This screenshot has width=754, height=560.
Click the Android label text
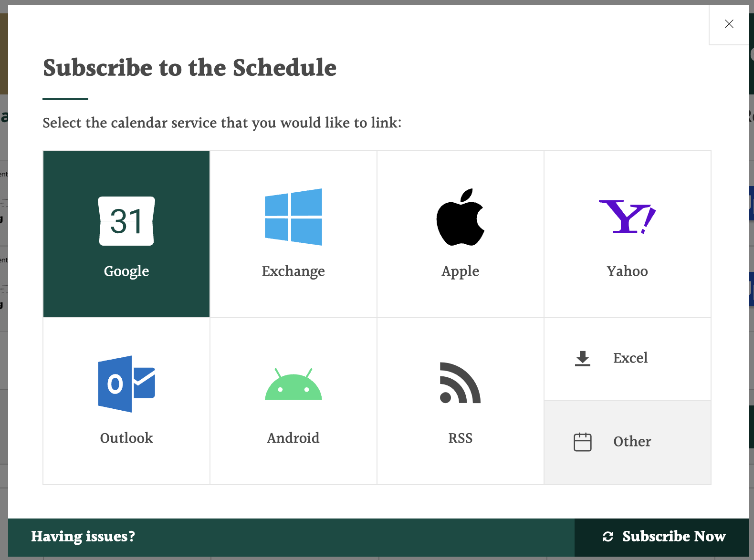293,438
